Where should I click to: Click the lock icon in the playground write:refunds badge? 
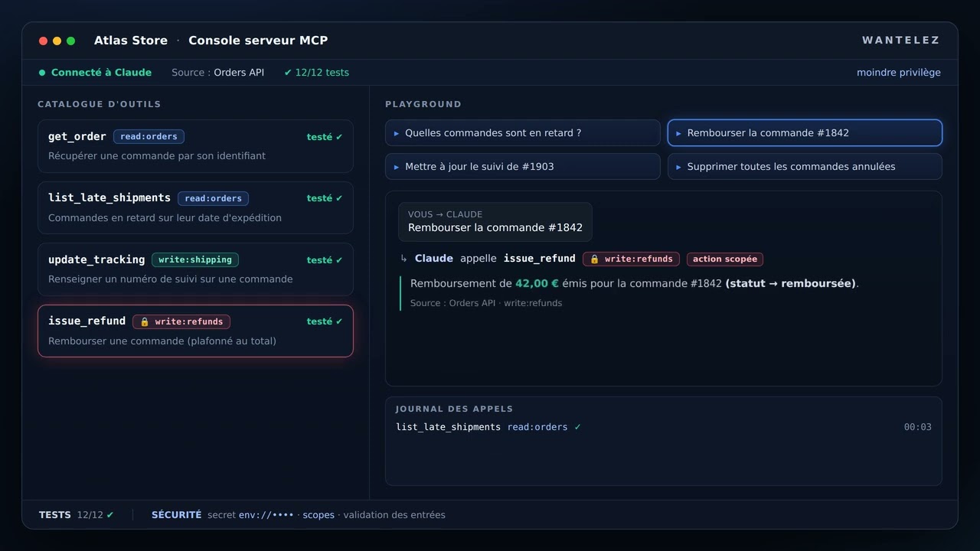[594, 259]
